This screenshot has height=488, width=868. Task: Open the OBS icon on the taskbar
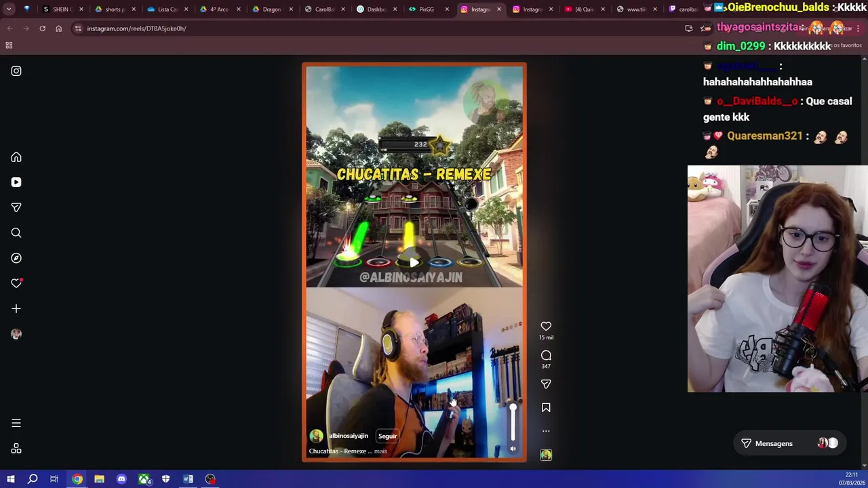pos(210,479)
